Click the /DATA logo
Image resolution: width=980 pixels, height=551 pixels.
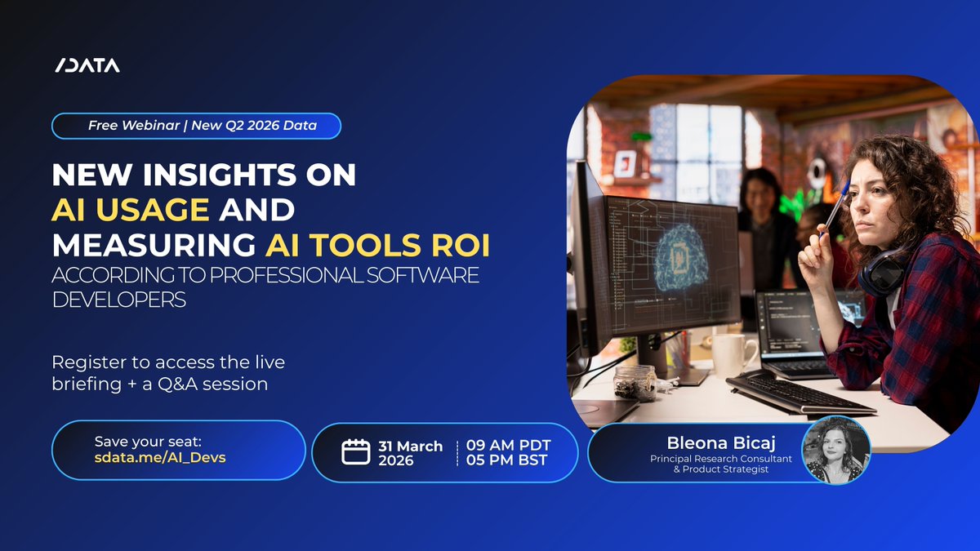tap(86, 65)
